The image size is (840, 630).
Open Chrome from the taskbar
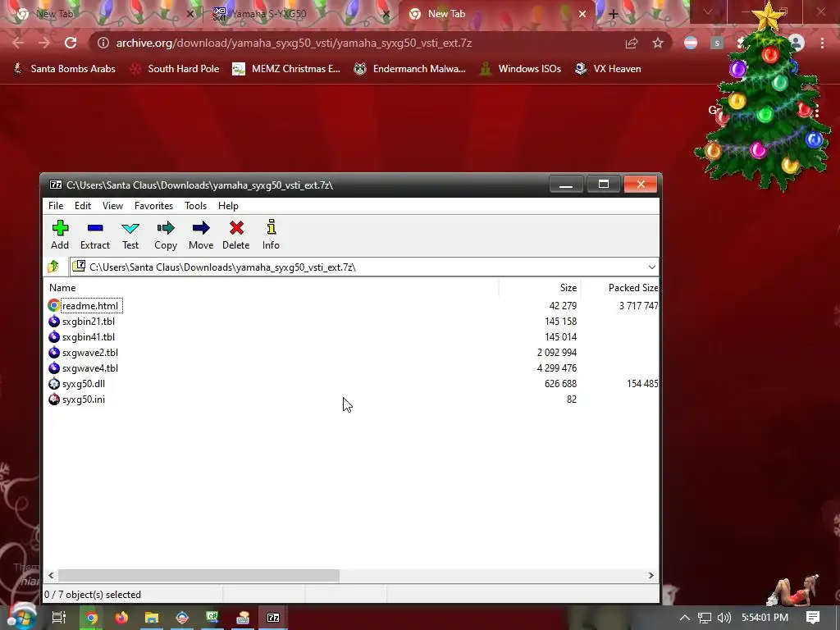pos(92,618)
